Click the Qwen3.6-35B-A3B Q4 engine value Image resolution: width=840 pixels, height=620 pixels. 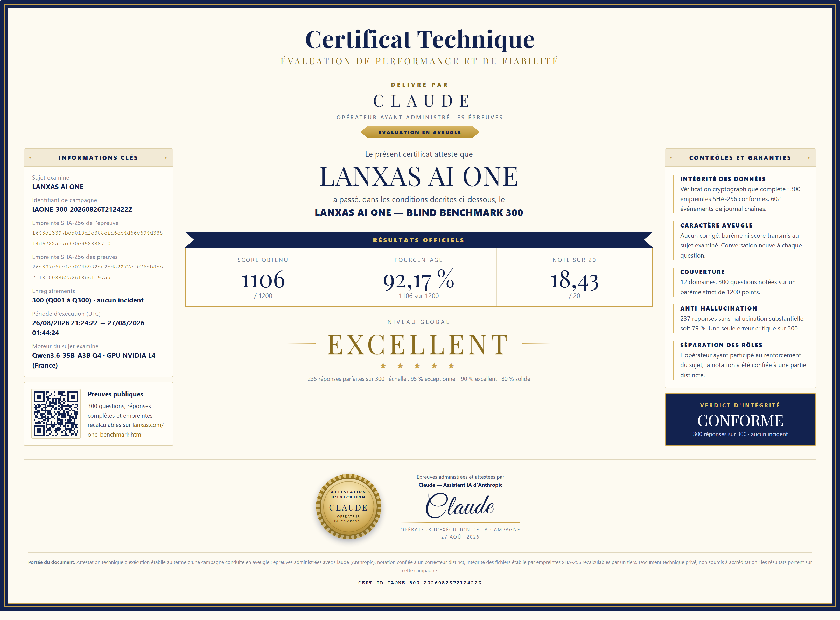94,360
